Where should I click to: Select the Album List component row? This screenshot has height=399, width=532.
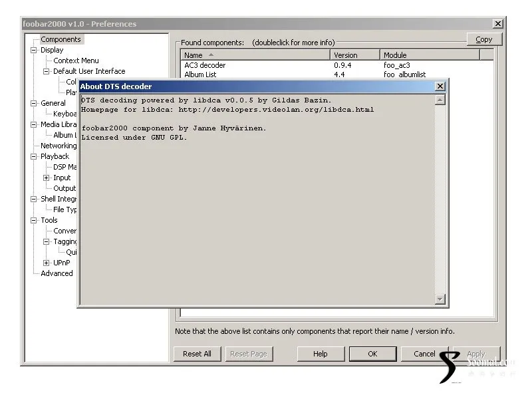337,74
